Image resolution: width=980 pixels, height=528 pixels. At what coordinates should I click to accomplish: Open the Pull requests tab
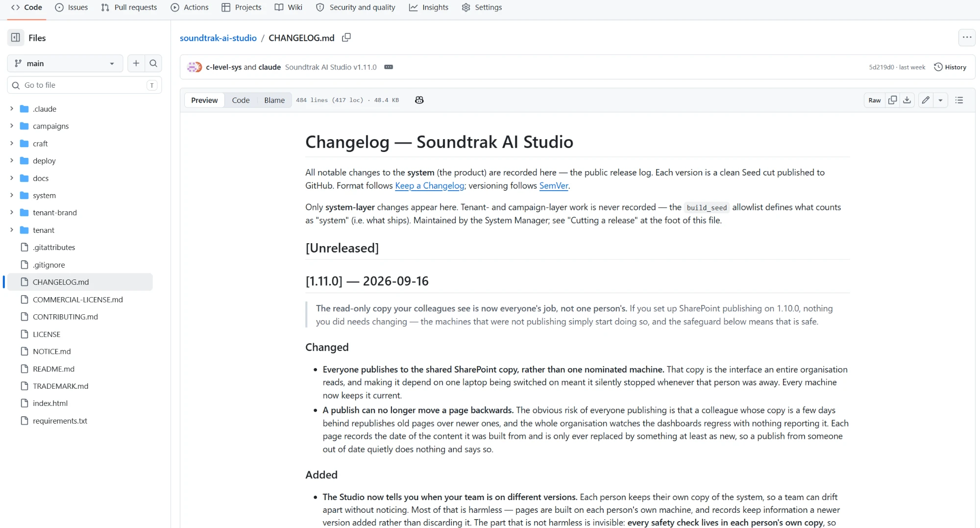tap(129, 7)
